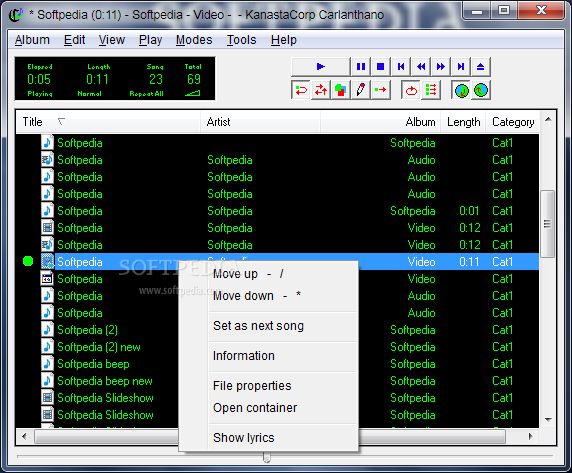The width and height of the screenshot is (572, 473).
Task: Sort by the Length column header
Action: click(x=463, y=122)
